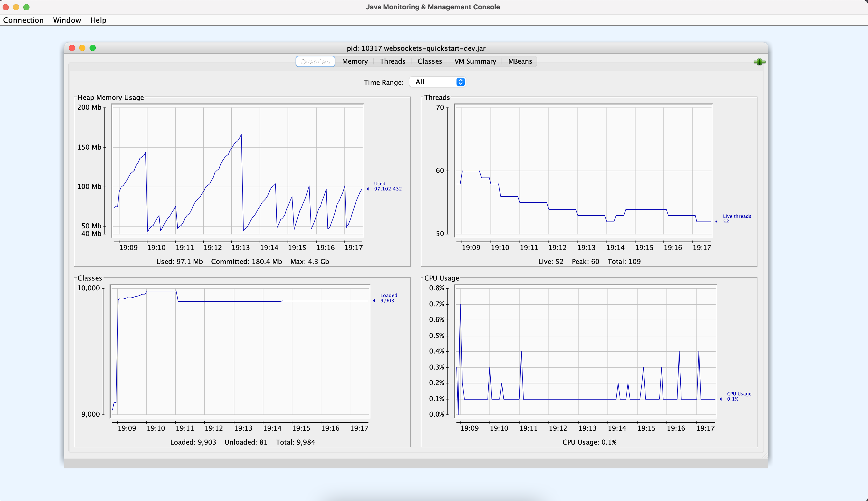The image size is (868, 501).
Task: Click the 'Max: 4.3 Gb' text
Action: click(310, 262)
